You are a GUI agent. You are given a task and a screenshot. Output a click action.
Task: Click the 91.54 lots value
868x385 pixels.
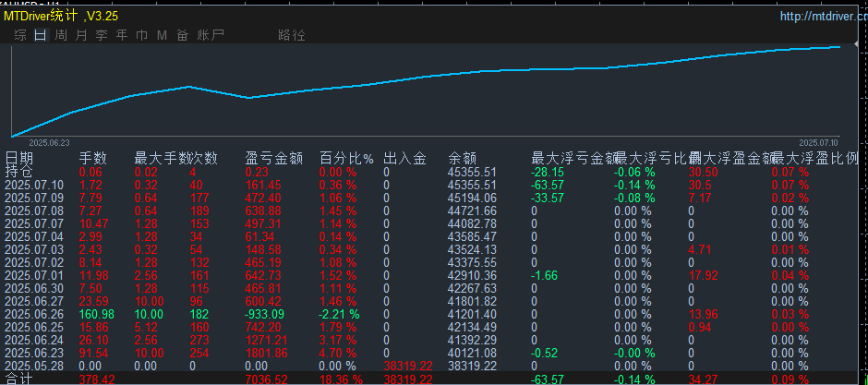[x=93, y=353]
